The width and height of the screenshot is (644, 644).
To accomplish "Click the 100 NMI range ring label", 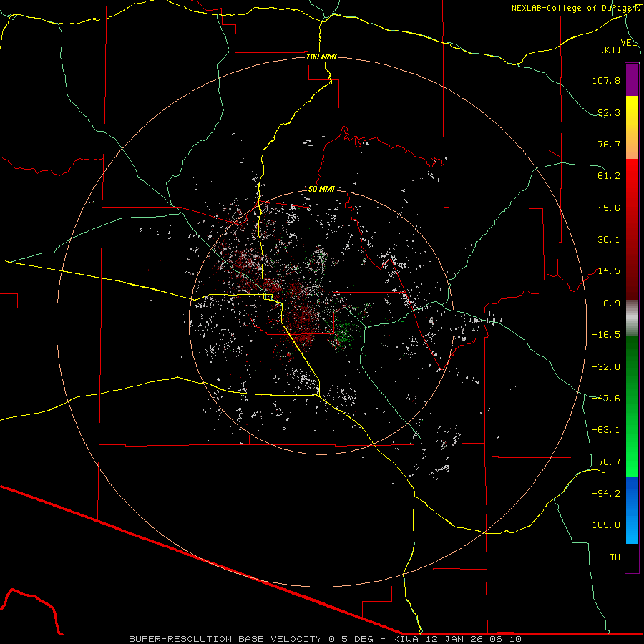I will (321, 57).
